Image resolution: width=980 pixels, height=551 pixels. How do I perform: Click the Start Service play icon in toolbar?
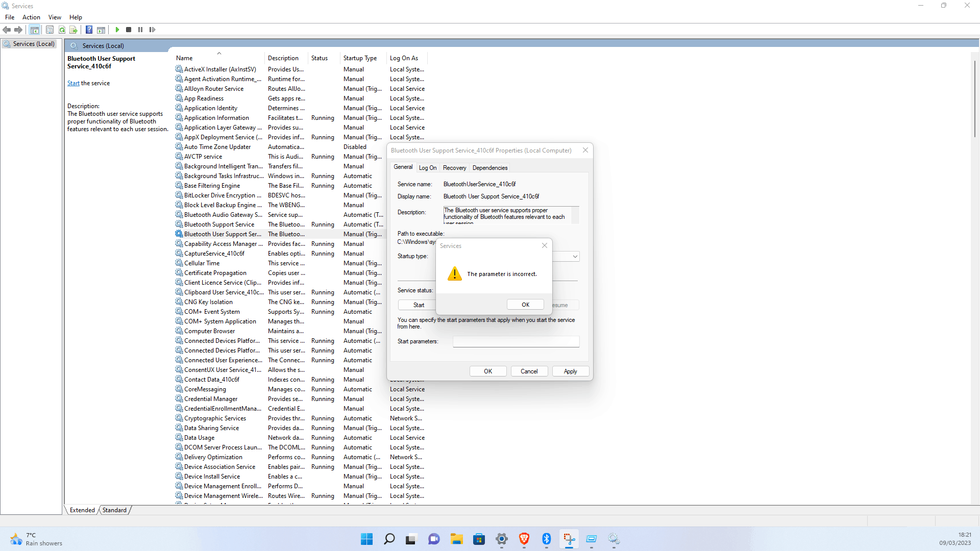(x=117, y=30)
